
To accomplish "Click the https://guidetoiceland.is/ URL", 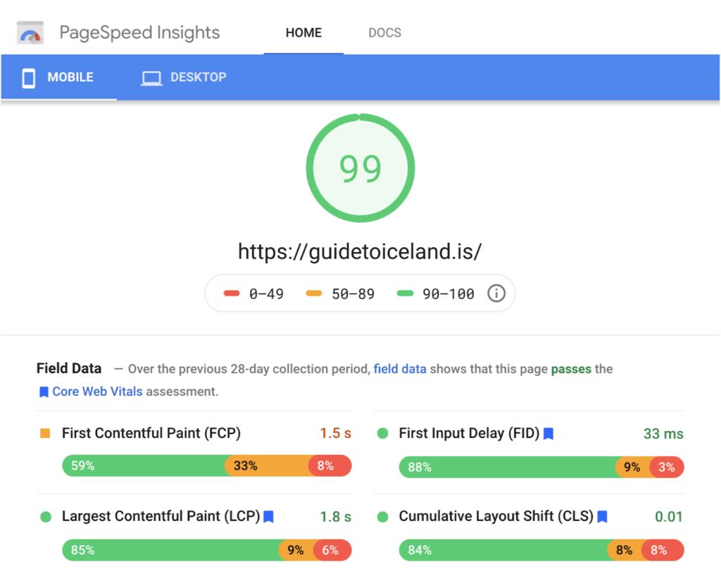I will [x=360, y=251].
